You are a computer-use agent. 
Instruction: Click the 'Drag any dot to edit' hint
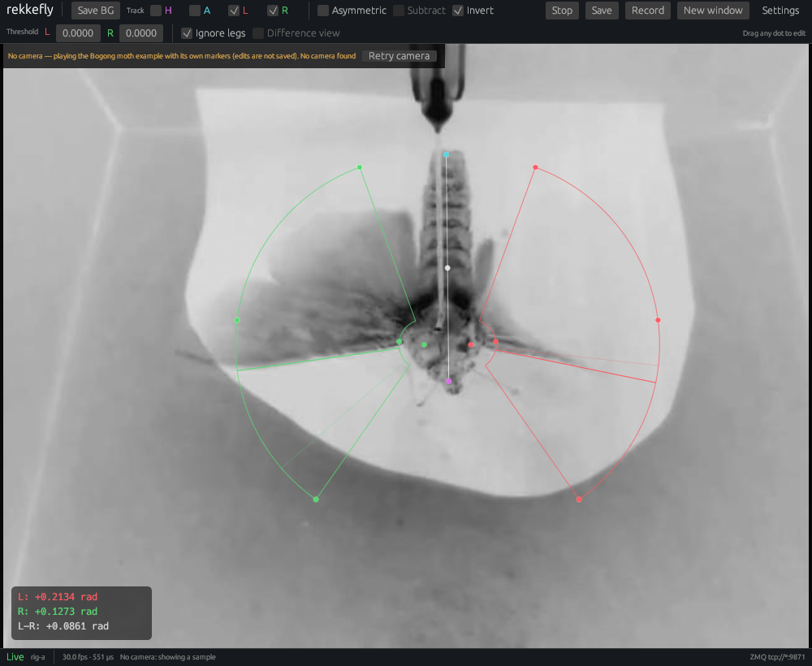[774, 33]
